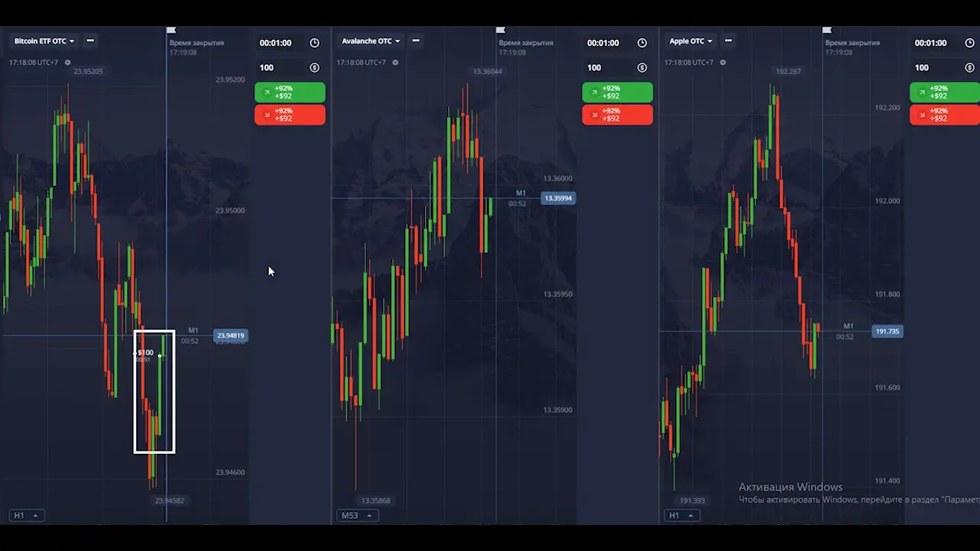Click the $100 open trade marker on Bitcoin chart

point(145,353)
